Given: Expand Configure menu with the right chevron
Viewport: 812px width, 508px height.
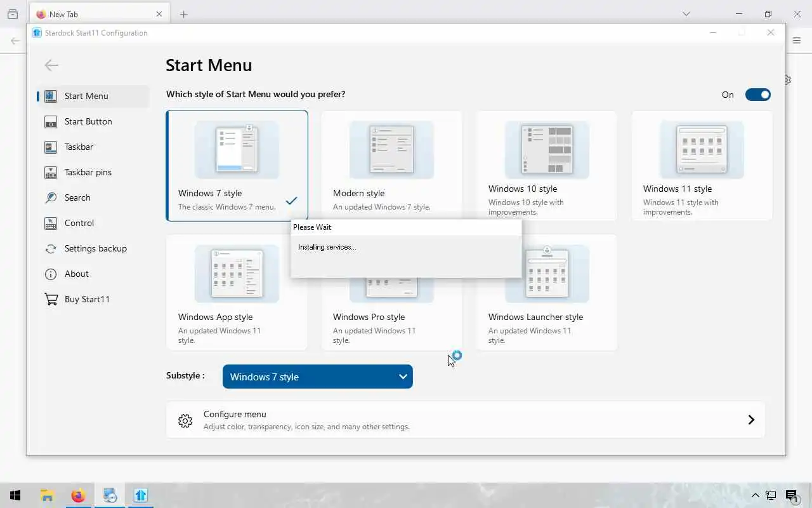Looking at the screenshot, I should (751, 420).
